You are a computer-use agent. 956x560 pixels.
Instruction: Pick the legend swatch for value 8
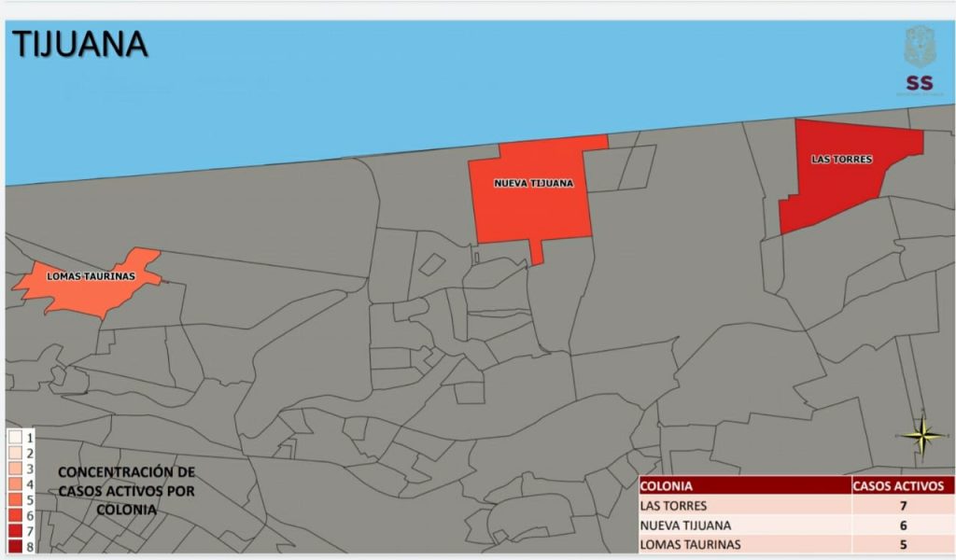(x=15, y=546)
